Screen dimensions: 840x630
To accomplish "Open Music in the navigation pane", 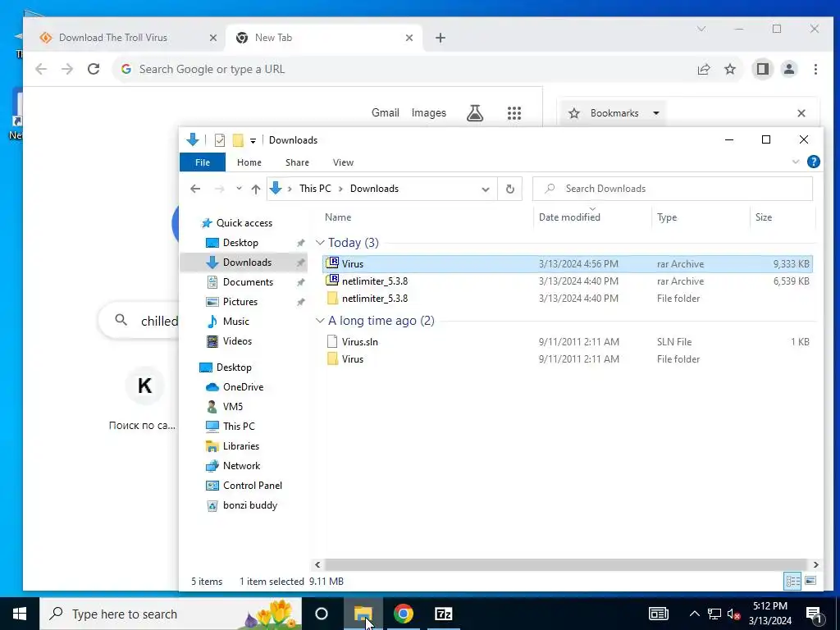I will pyautogui.click(x=235, y=322).
